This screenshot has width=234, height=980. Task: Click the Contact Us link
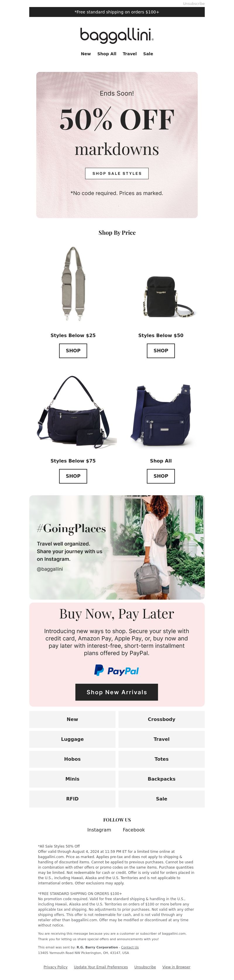pos(130,947)
